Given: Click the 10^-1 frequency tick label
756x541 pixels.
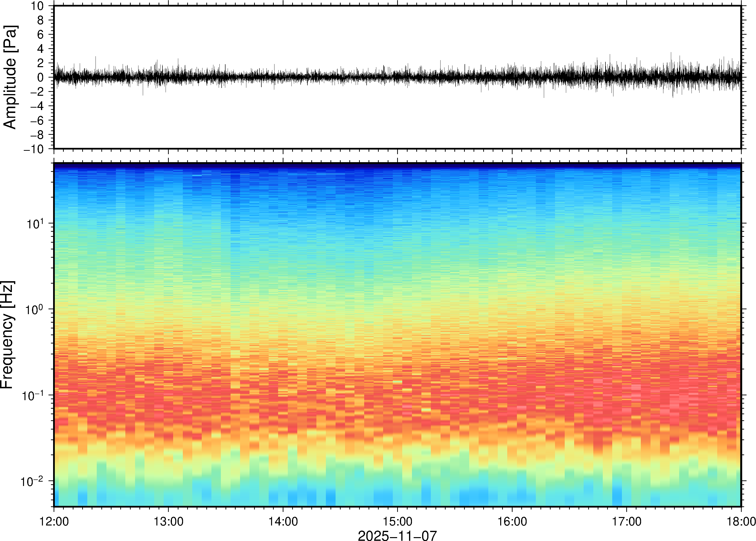Looking at the screenshot, I should coord(32,395).
